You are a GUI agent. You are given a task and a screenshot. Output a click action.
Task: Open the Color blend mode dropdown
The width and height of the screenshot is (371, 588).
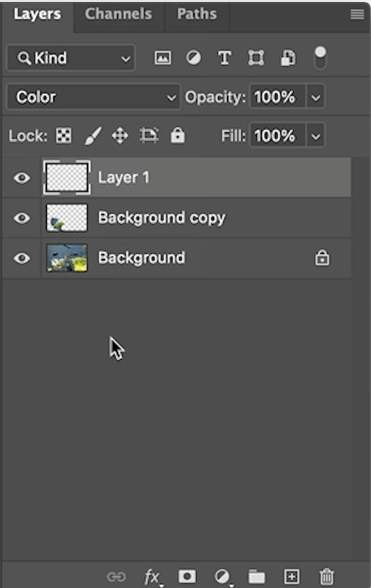click(x=93, y=97)
